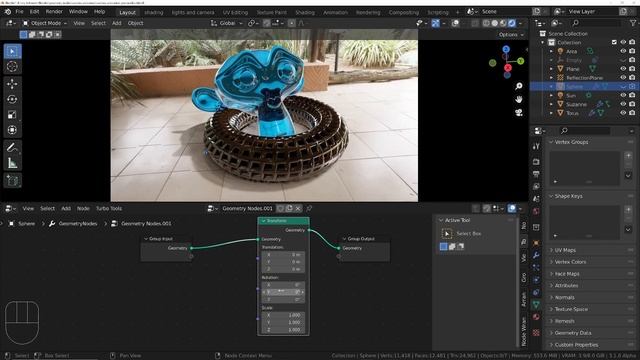Image resolution: width=640 pixels, height=360 pixels.
Task: Open the node editor Turbo Tools menu
Action: pyautogui.click(x=109, y=209)
